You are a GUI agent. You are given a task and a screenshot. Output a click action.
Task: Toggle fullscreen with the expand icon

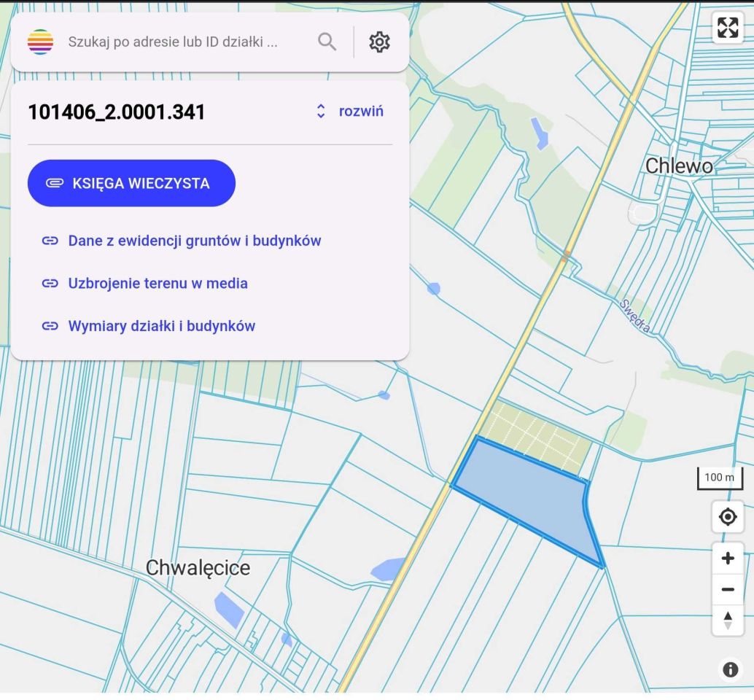(728, 29)
